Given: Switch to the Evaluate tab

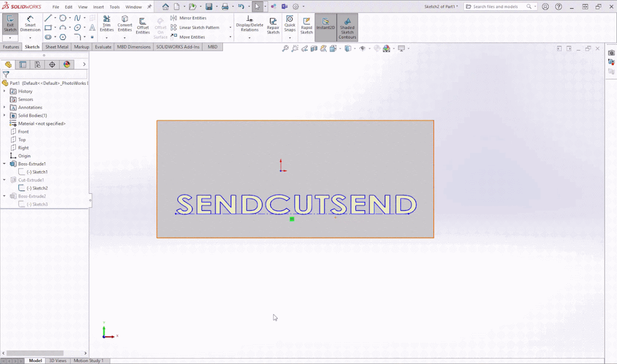Looking at the screenshot, I should pos(103,47).
